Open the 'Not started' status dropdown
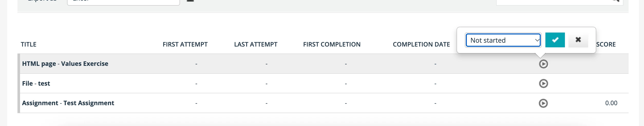 click(x=503, y=40)
